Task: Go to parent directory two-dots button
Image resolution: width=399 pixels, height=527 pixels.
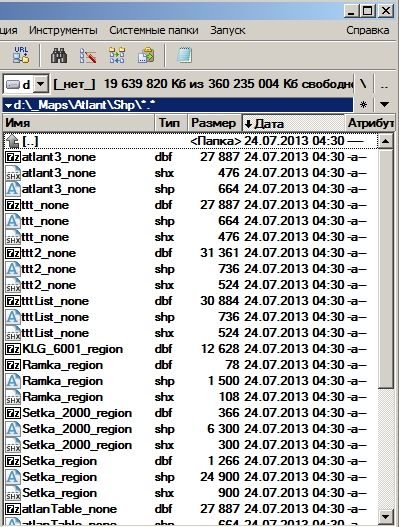Action: pyautogui.click(x=384, y=84)
